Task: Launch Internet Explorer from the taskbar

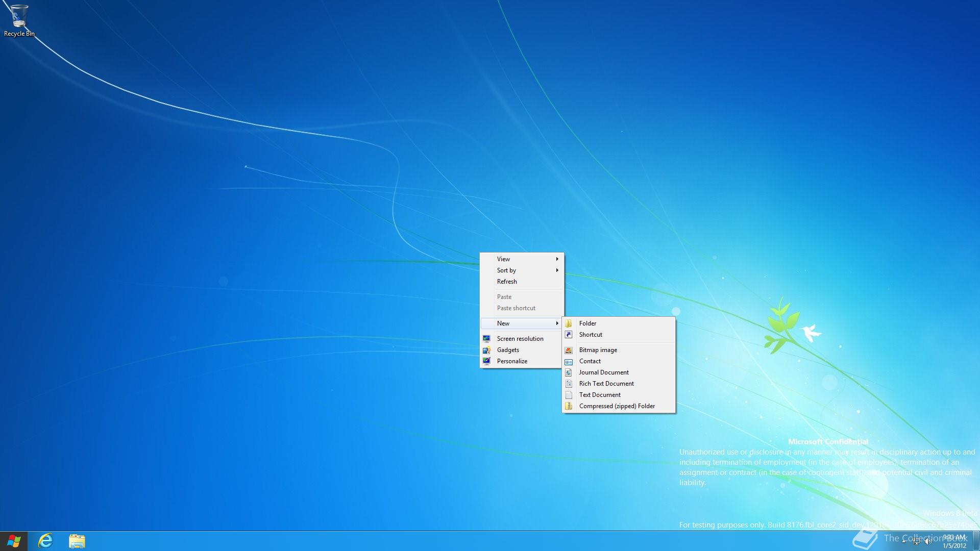Action: (45, 541)
